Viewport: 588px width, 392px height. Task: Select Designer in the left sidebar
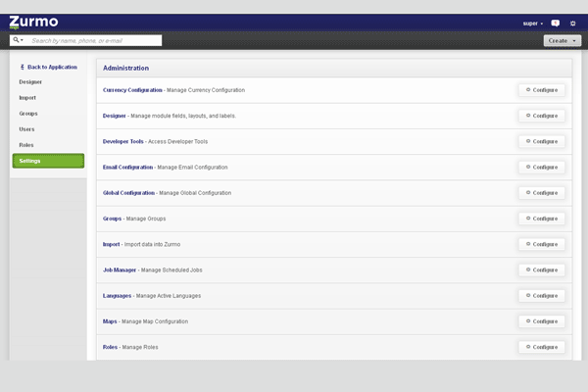(30, 82)
